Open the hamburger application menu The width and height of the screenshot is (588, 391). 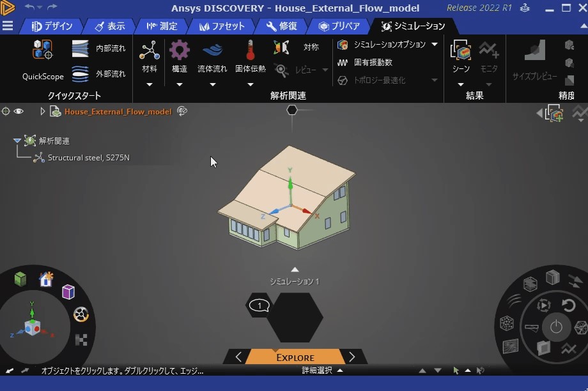(8, 26)
